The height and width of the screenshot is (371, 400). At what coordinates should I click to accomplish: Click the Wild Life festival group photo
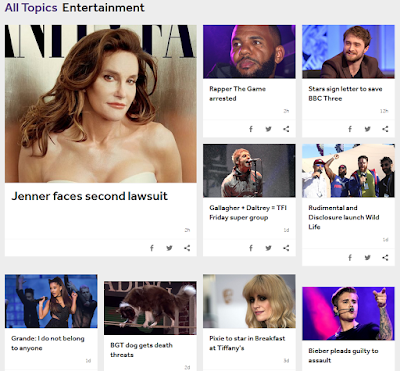(348, 171)
